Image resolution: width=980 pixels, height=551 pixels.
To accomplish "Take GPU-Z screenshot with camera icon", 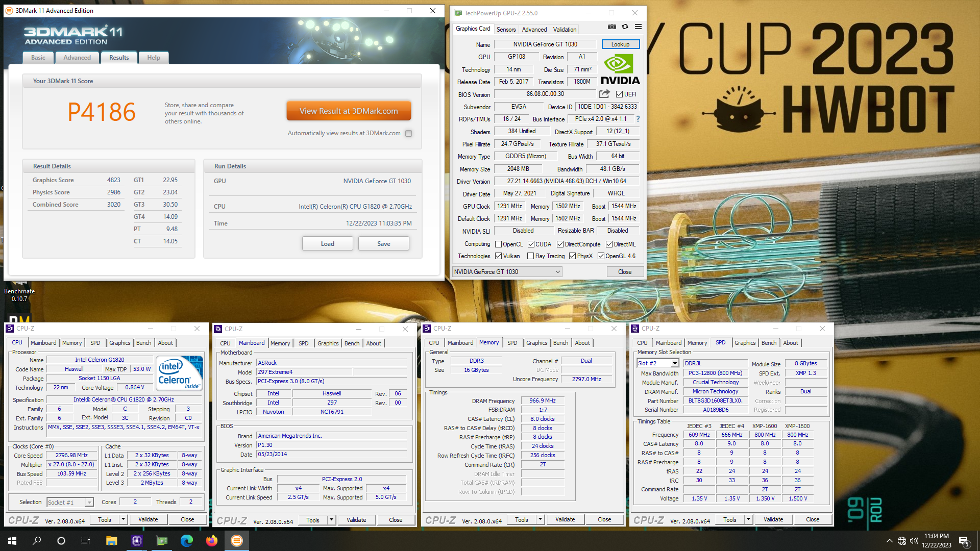I will point(611,27).
